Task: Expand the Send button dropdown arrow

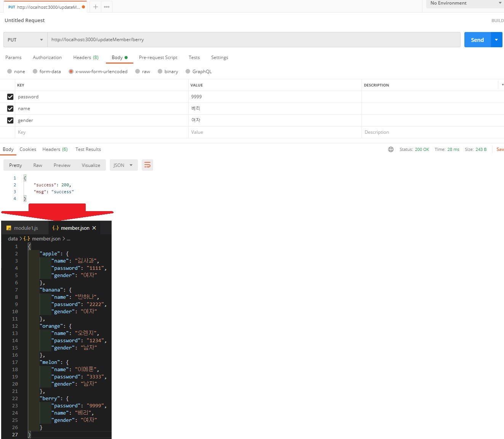Action: coord(496,40)
